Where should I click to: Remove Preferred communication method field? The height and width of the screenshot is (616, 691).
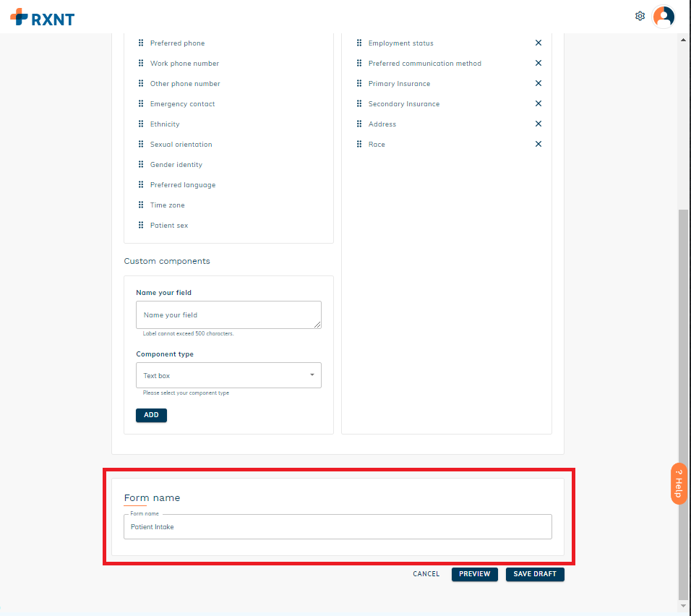point(538,63)
